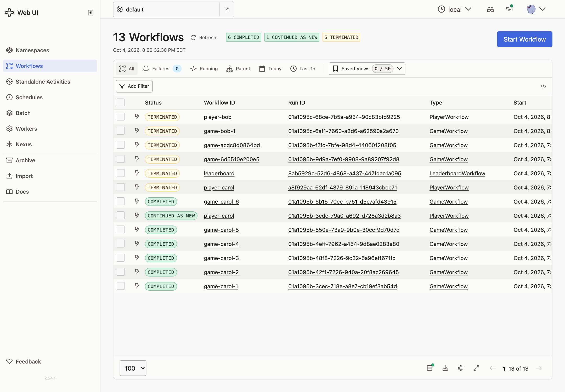
Task: Open the local timezone dropdown
Action: point(455,9)
